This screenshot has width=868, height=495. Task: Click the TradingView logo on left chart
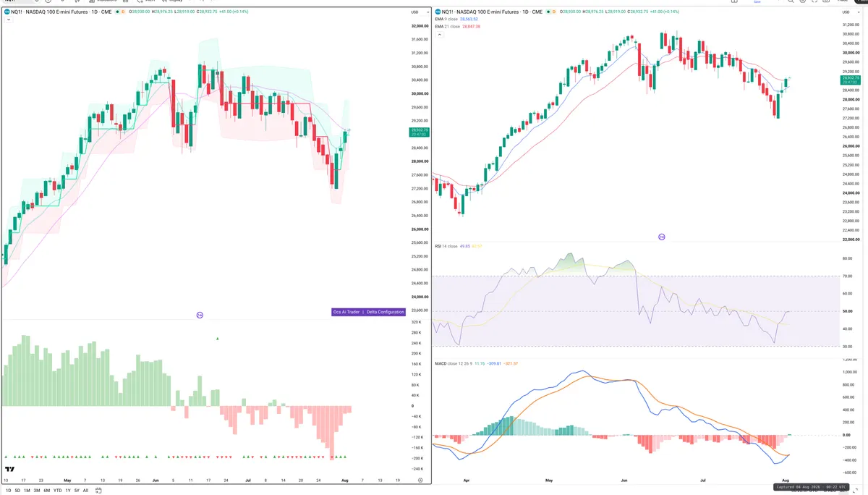point(11,469)
